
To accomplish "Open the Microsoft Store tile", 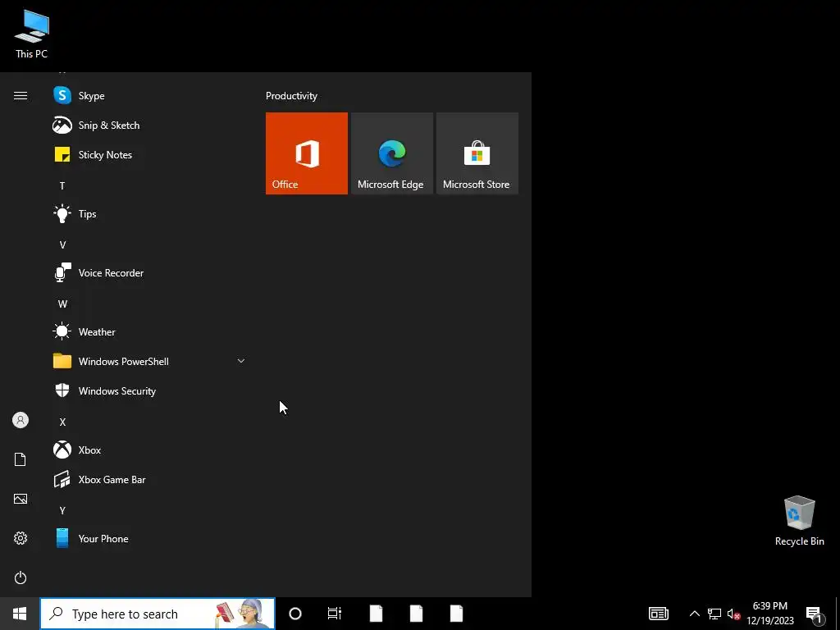I will pos(477,153).
